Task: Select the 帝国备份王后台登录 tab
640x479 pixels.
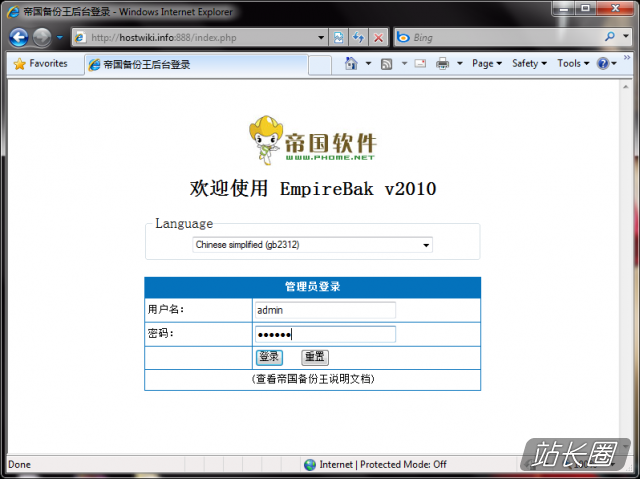Action: [x=196, y=64]
